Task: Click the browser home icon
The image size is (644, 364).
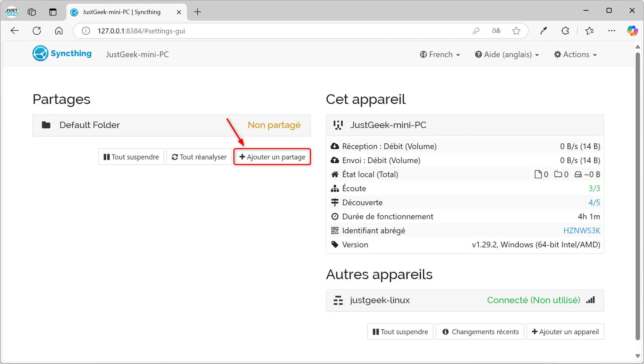Action: coord(59,31)
